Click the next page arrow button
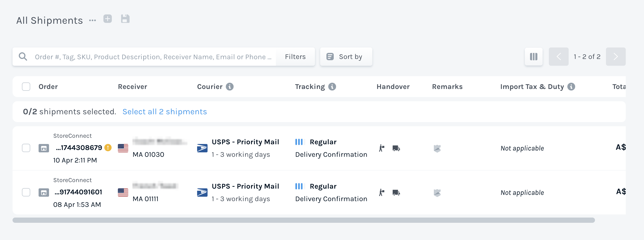This screenshot has width=644, height=240. coord(616,56)
